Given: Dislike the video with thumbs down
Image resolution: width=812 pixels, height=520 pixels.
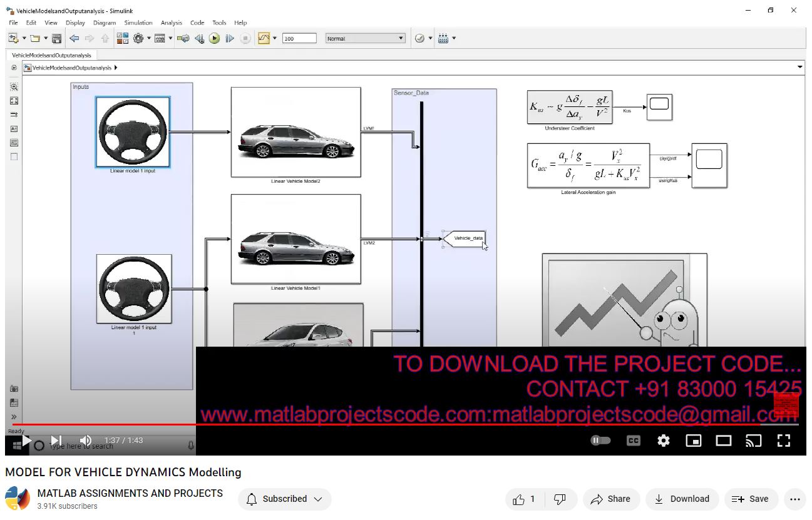Looking at the screenshot, I should tap(560, 499).
